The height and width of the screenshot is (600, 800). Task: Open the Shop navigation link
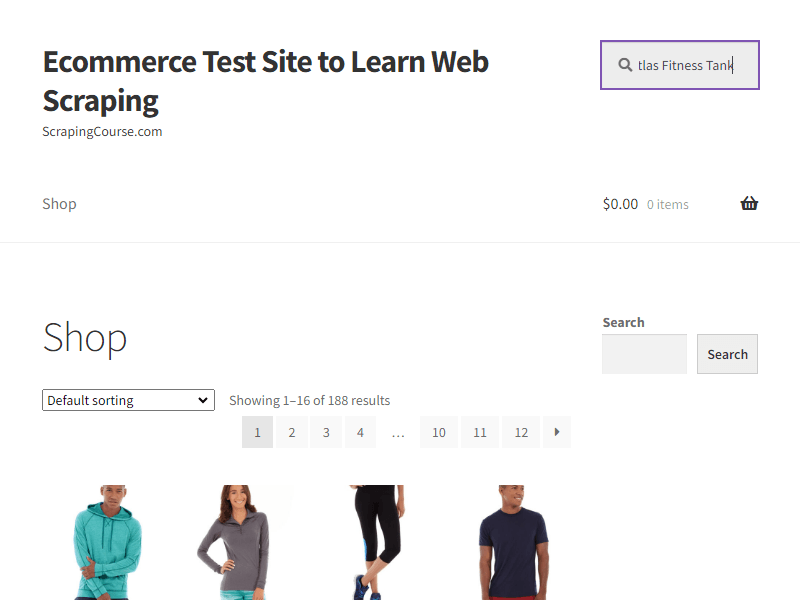59,204
